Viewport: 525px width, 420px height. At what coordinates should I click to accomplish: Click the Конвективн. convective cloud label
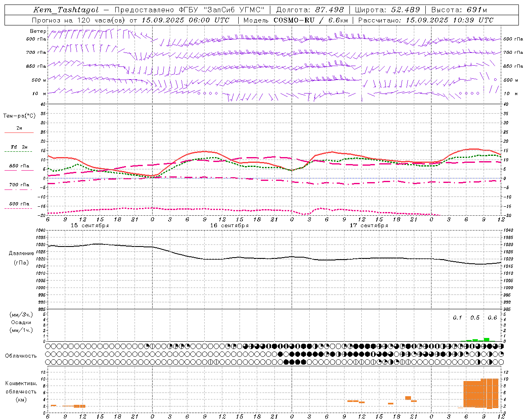click(21, 383)
